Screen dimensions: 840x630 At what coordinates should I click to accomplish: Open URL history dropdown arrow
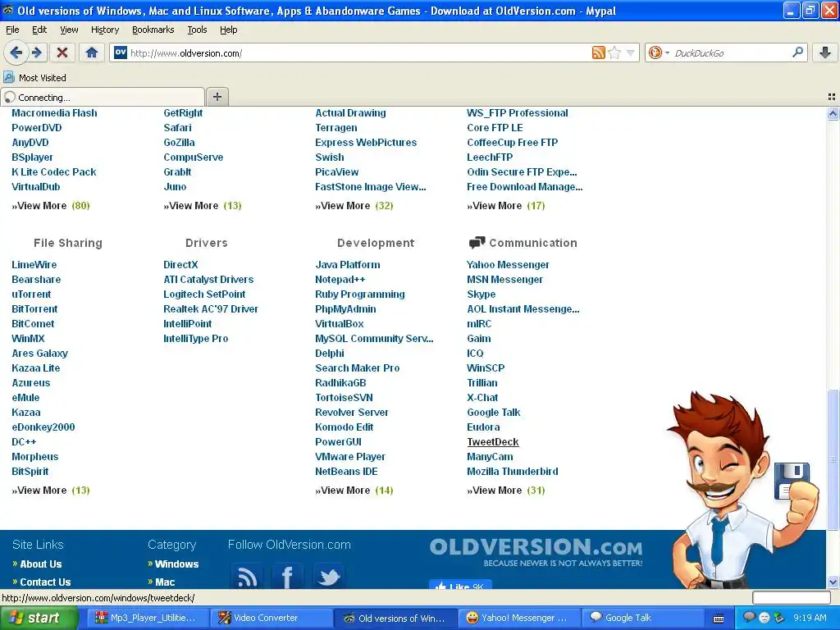pos(631,52)
